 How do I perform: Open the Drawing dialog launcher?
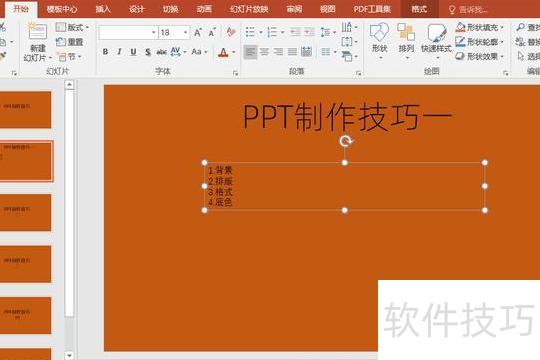(x=506, y=73)
